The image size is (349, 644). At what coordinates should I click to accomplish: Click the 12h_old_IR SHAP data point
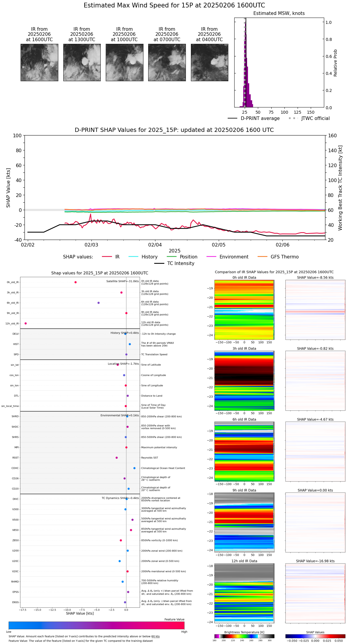[26, 323]
